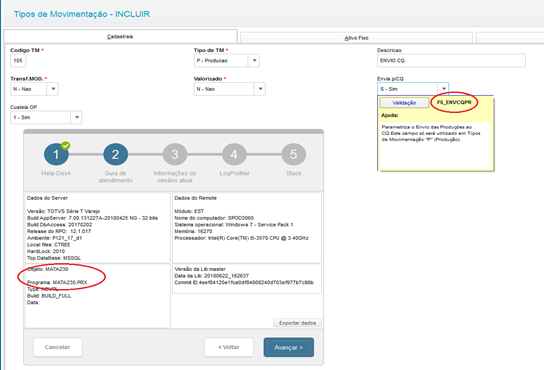The width and height of the screenshot is (544, 370).
Task: Click the Release do RPO: 12.1.017 line
Action: point(59,231)
